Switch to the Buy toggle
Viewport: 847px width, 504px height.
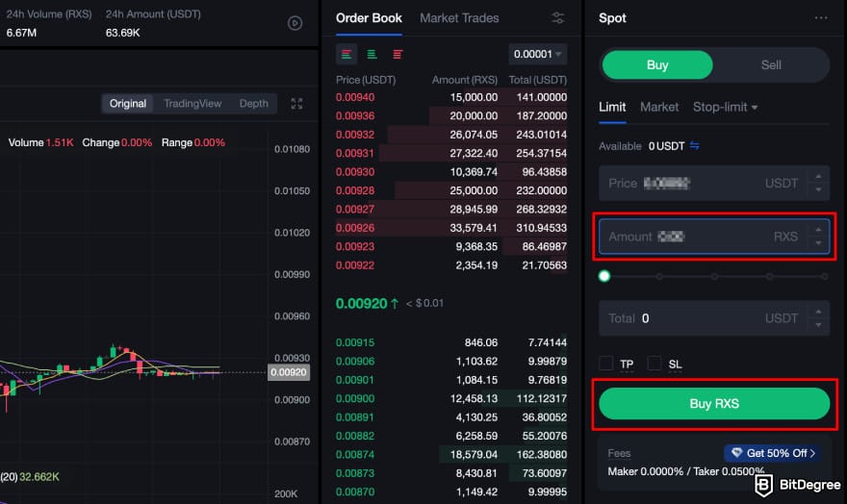tap(657, 64)
